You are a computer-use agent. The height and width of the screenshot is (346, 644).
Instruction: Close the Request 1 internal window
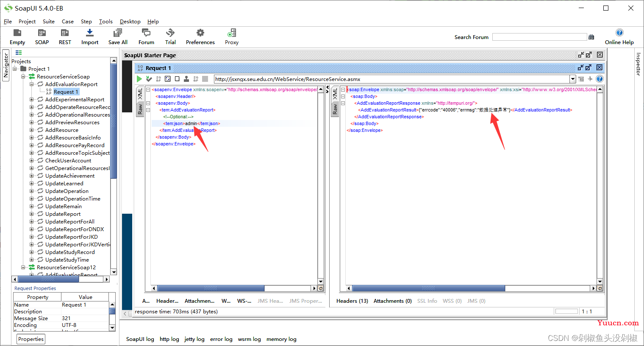coord(600,67)
